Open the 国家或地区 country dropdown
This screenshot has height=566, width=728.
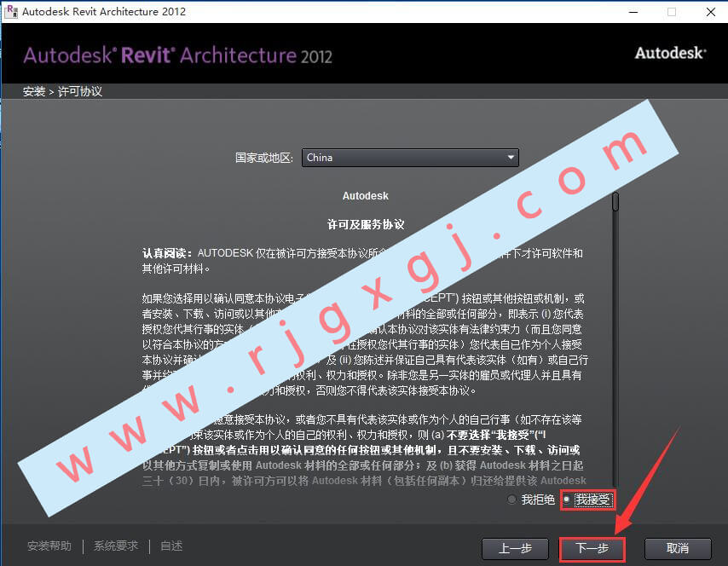[410, 158]
